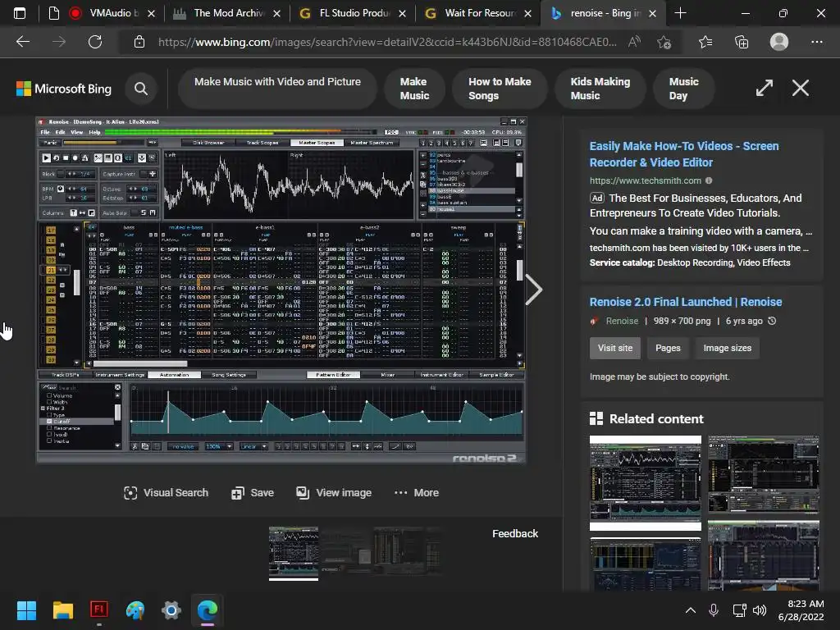
Task: Add this page to favorites star icon
Action: (x=664, y=42)
